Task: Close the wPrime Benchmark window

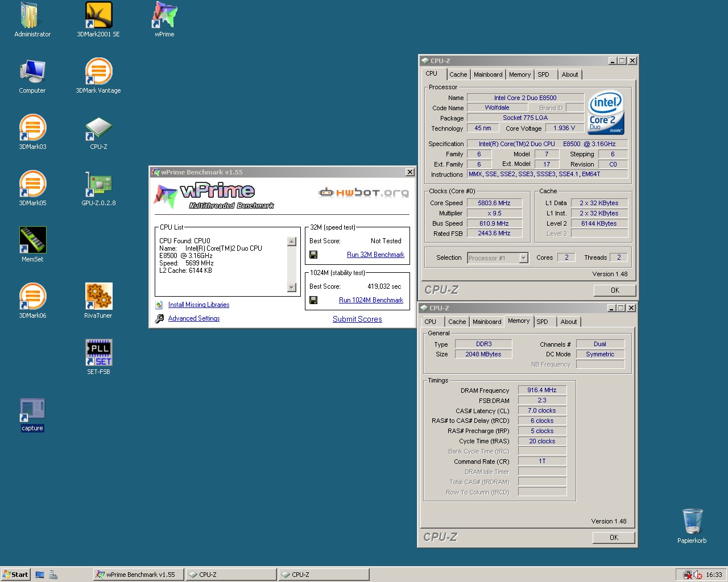Action: pyautogui.click(x=410, y=172)
